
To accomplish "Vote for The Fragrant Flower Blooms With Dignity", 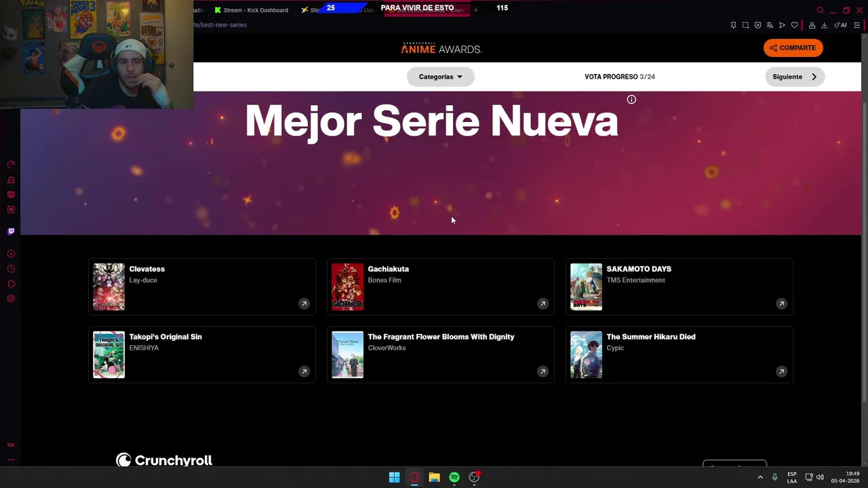I will (441, 337).
